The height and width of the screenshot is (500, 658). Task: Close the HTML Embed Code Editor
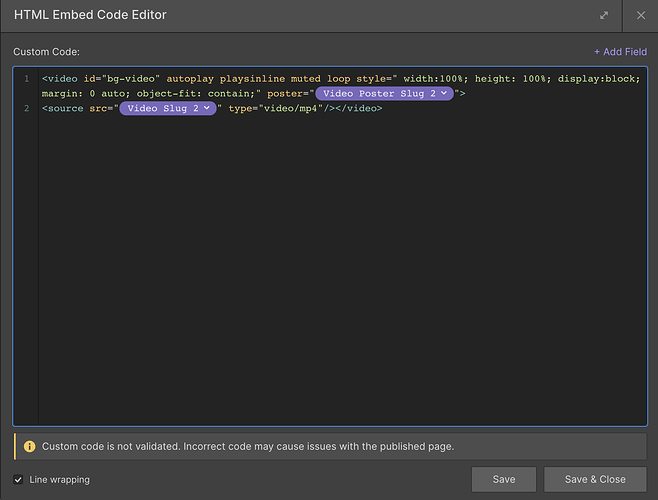[640, 16]
